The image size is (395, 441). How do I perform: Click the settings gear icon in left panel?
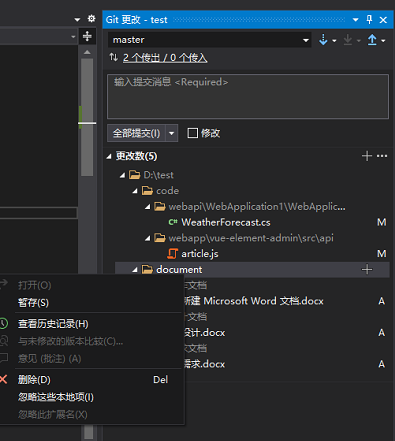click(91, 19)
